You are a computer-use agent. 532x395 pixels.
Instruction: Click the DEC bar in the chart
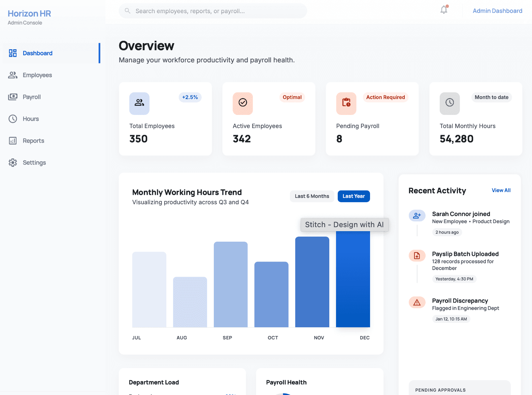353,279
